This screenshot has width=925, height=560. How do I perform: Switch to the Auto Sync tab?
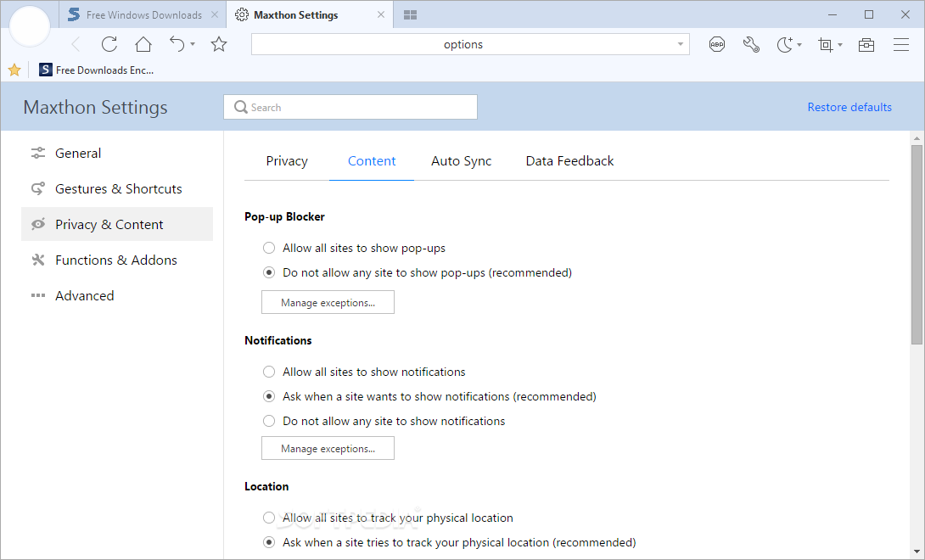tap(462, 161)
